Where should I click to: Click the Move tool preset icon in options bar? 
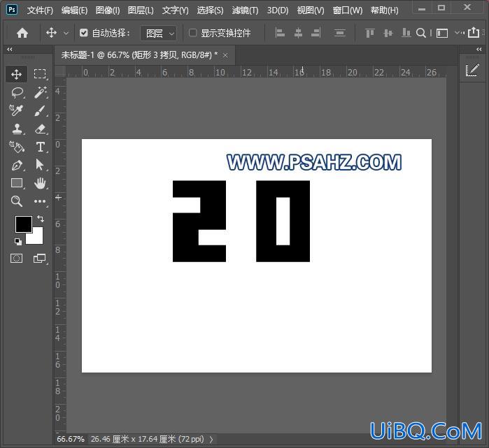tap(52, 33)
